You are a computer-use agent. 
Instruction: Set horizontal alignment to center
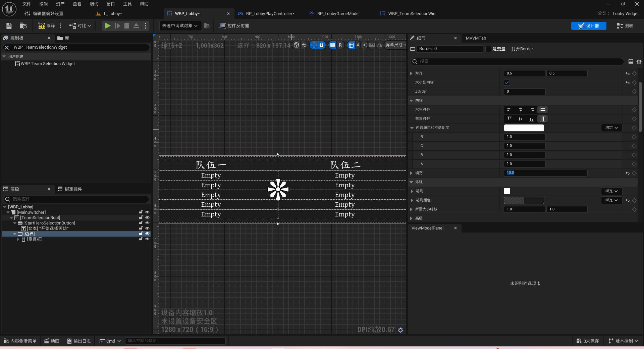(x=521, y=110)
